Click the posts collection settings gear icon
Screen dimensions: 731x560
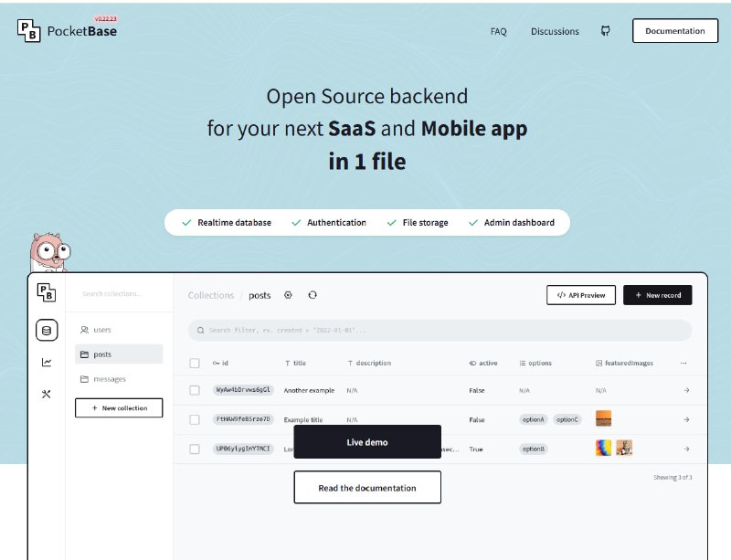click(x=288, y=295)
